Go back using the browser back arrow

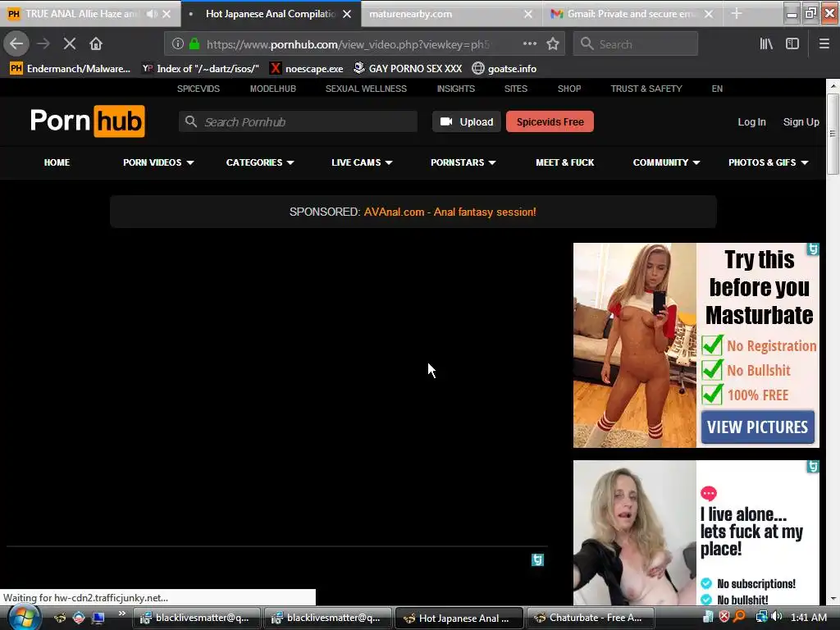click(x=16, y=44)
